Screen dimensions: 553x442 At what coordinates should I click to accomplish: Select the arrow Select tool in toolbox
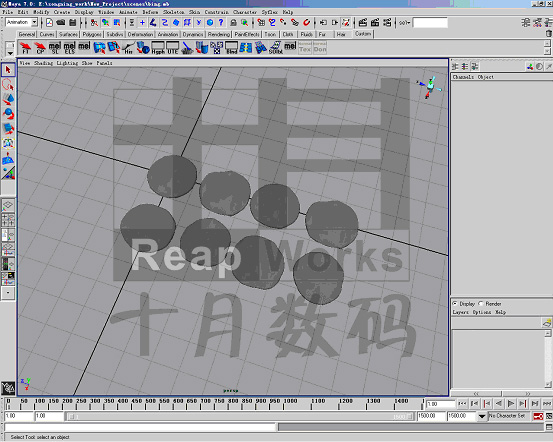(8, 70)
